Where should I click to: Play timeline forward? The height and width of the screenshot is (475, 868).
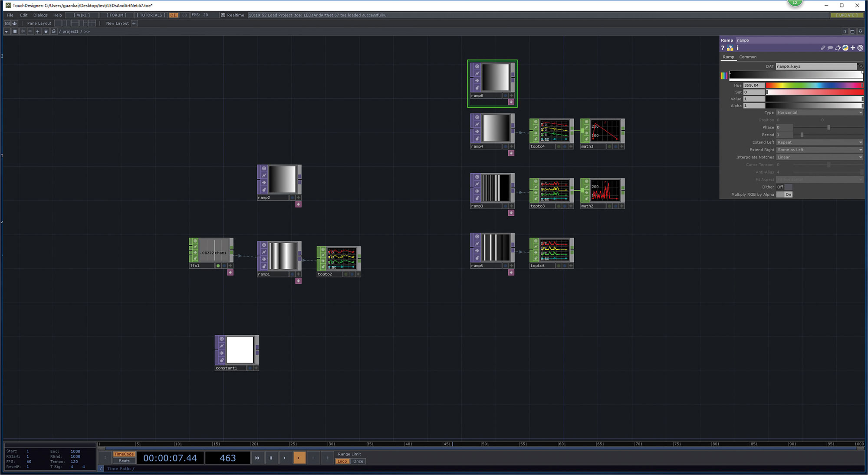299,458
